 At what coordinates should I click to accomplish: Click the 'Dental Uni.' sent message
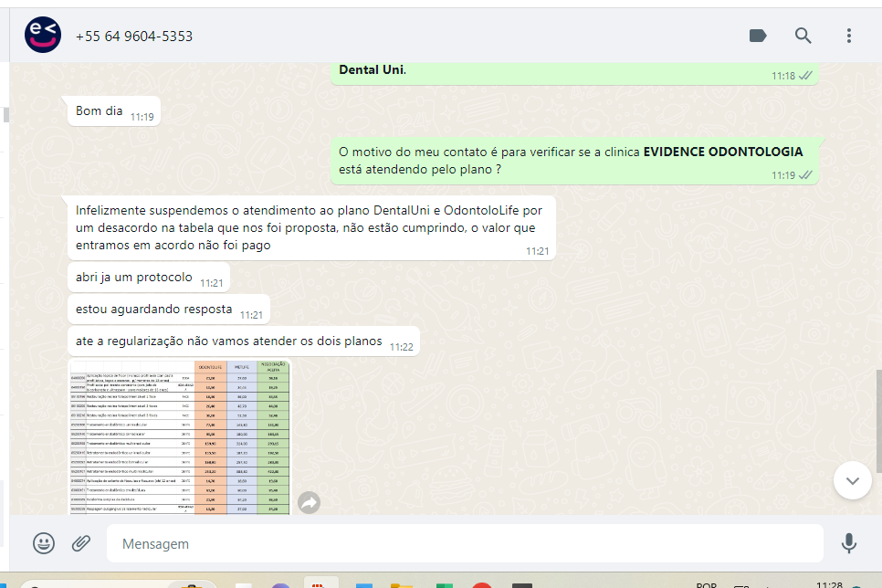[x=574, y=72]
